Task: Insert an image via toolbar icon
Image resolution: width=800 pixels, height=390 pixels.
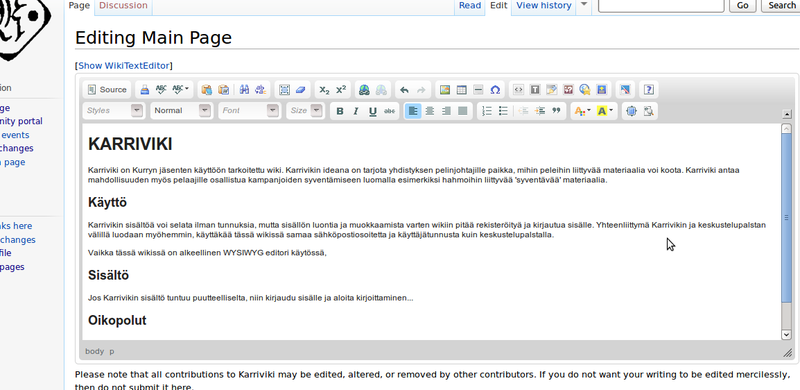Action: click(444, 90)
